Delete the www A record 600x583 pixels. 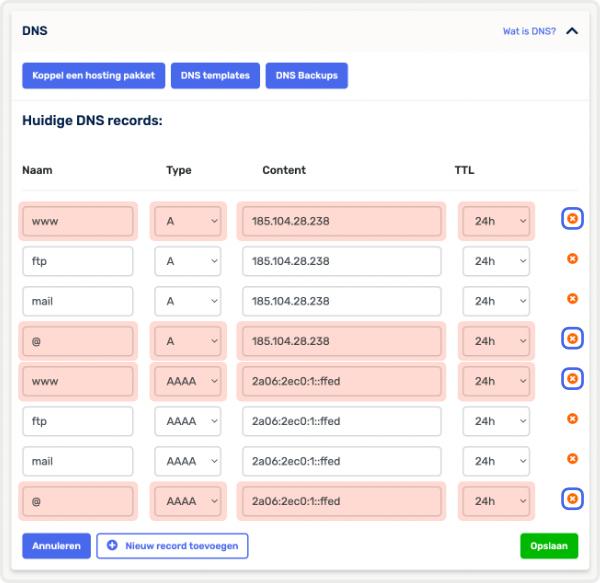tap(572, 219)
